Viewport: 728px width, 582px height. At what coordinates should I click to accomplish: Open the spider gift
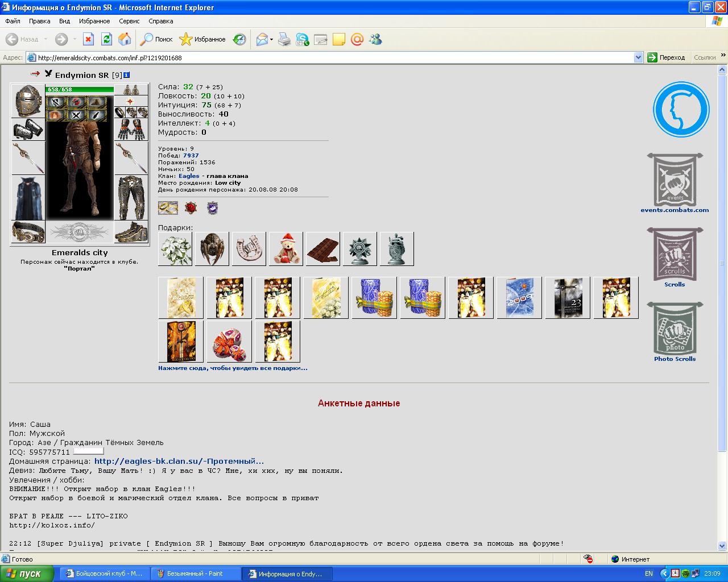(212, 249)
